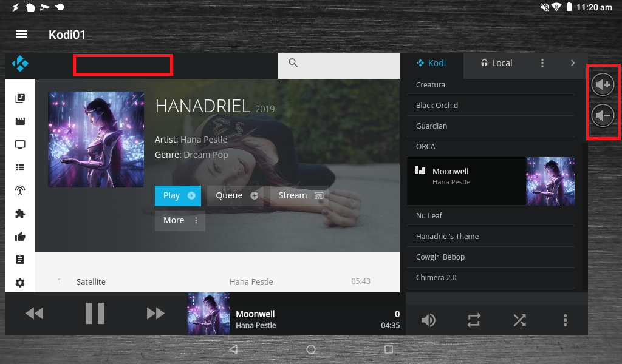The height and width of the screenshot is (364, 622).
Task: Click the blue Play button
Action: (178, 196)
